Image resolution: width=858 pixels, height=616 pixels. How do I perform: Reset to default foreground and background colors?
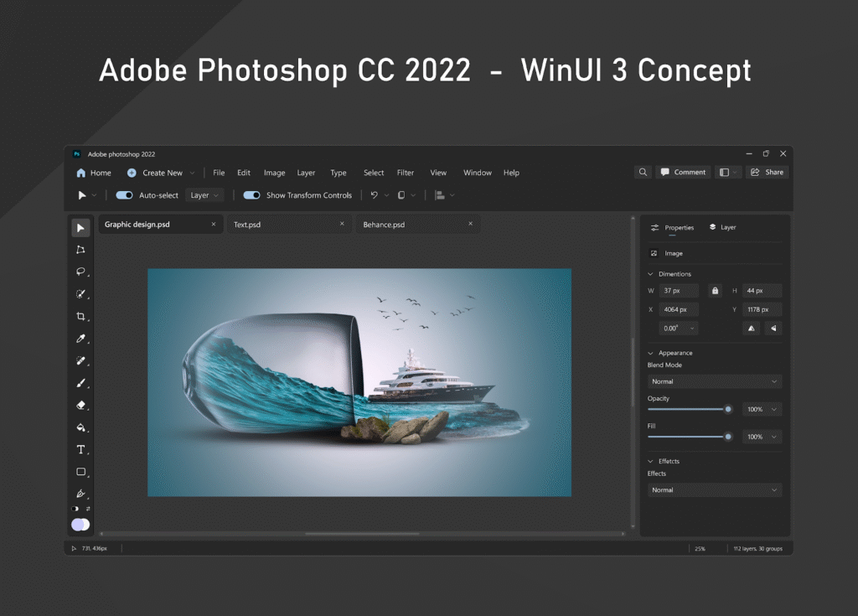[x=75, y=509]
